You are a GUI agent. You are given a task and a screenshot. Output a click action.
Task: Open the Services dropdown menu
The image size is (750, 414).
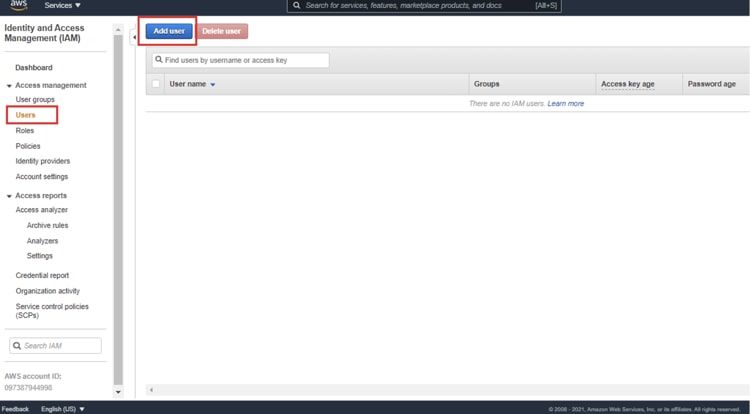(62, 6)
